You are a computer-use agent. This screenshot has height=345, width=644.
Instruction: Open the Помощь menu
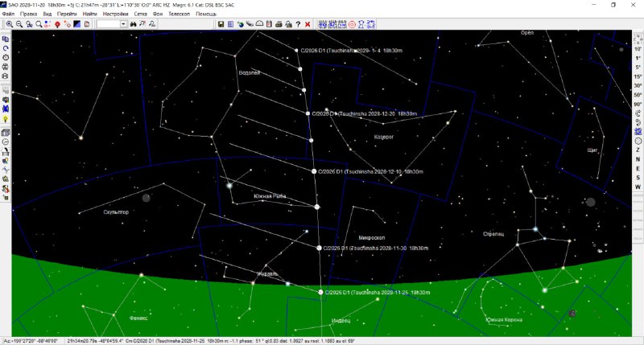(206, 14)
